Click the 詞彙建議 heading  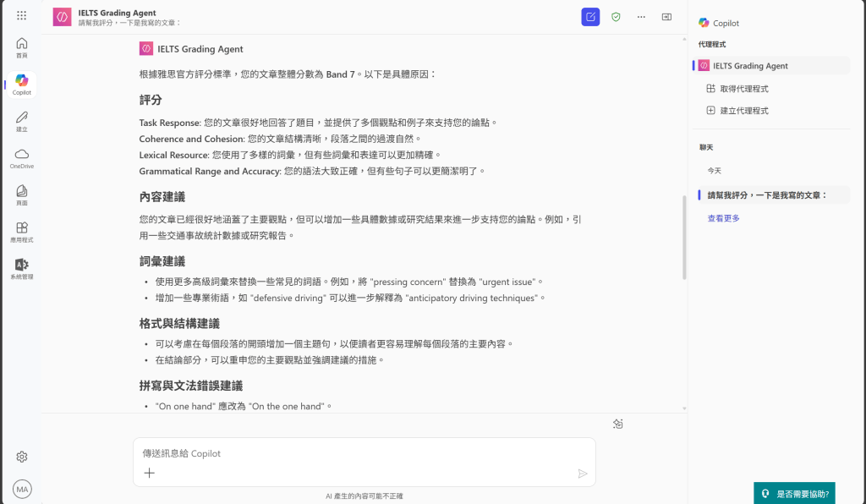(x=162, y=261)
